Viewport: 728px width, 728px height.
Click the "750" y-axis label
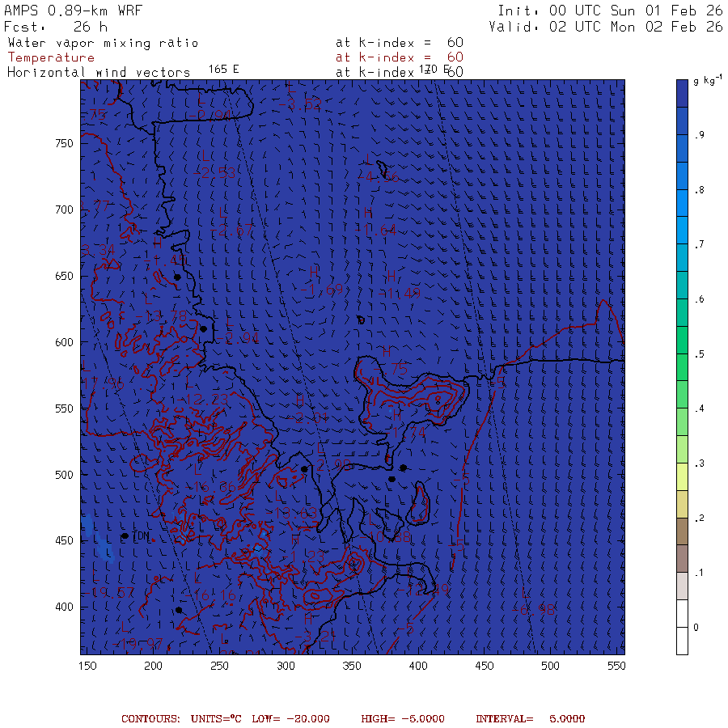coord(64,144)
